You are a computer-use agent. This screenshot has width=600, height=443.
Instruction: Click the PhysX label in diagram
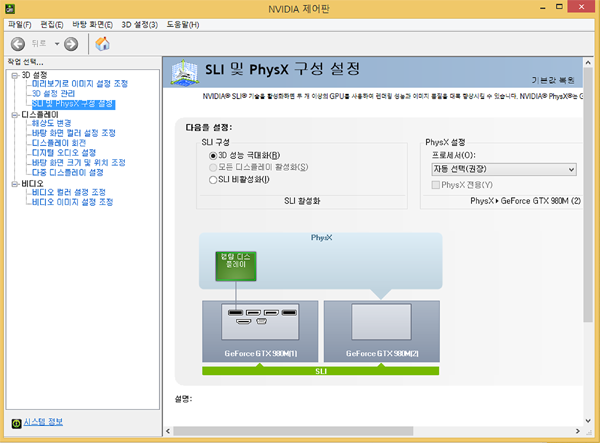point(321,238)
